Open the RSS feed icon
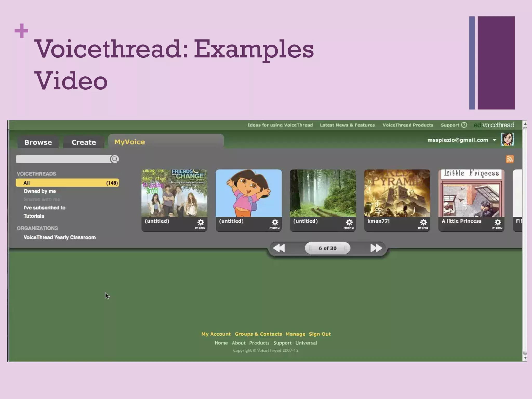 click(510, 159)
